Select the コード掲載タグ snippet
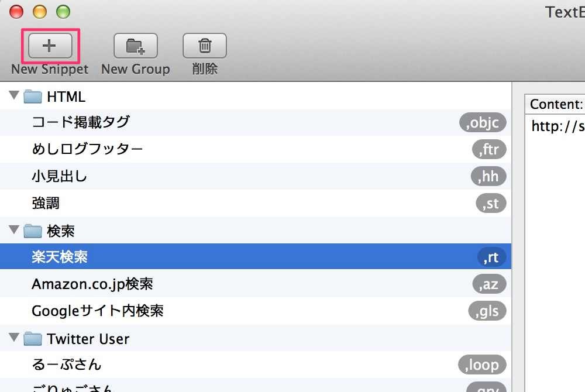This screenshot has height=392, width=585. pyautogui.click(x=256, y=122)
